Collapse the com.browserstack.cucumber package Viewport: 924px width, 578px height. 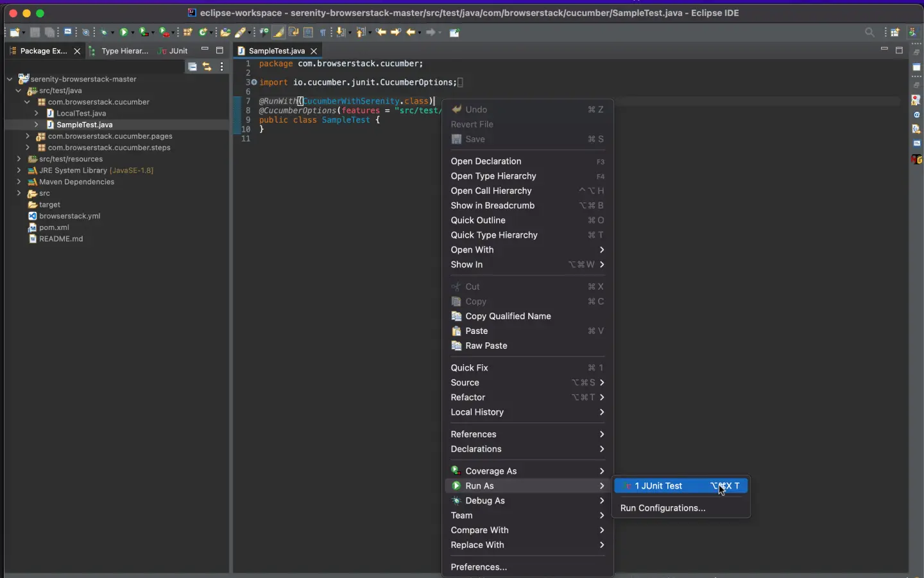tap(27, 102)
